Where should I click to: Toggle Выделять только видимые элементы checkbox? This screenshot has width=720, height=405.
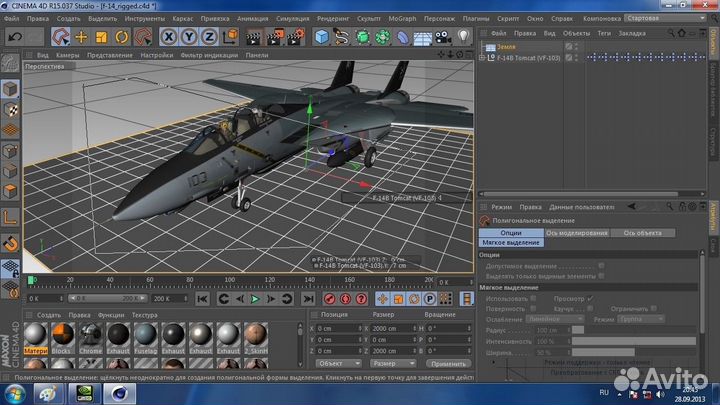[601, 276]
